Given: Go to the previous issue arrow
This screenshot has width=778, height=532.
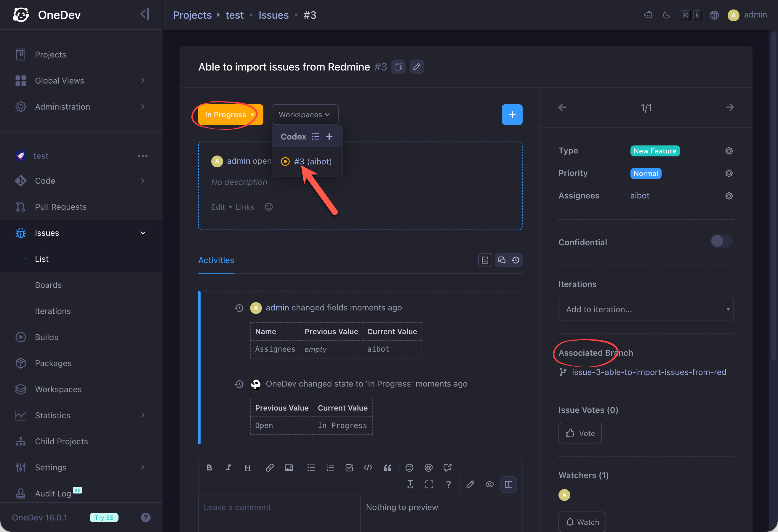Looking at the screenshot, I should [x=562, y=107].
